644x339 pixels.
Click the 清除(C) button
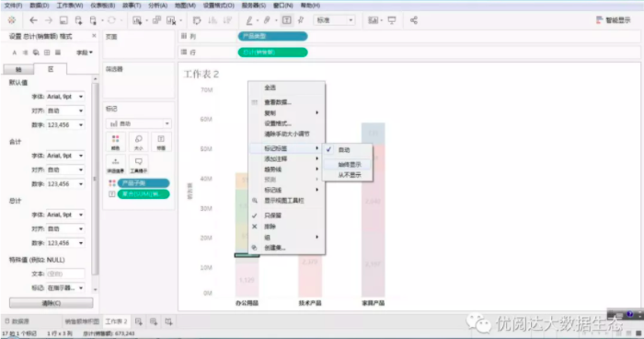pyautogui.click(x=52, y=303)
